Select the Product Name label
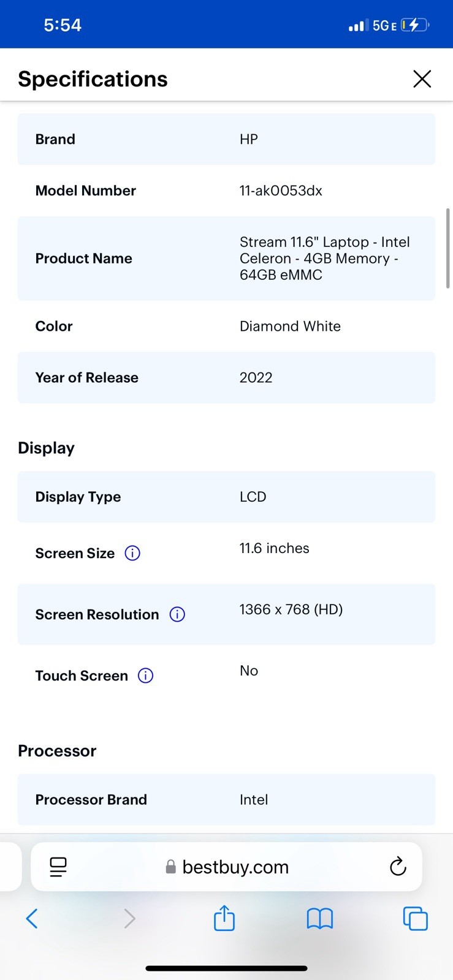The image size is (453, 980). (84, 258)
